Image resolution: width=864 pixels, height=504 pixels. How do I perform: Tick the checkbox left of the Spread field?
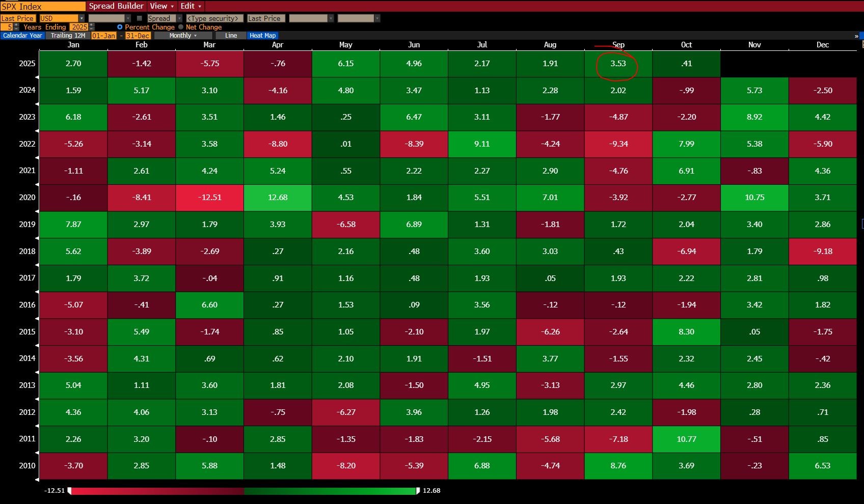click(x=140, y=18)
